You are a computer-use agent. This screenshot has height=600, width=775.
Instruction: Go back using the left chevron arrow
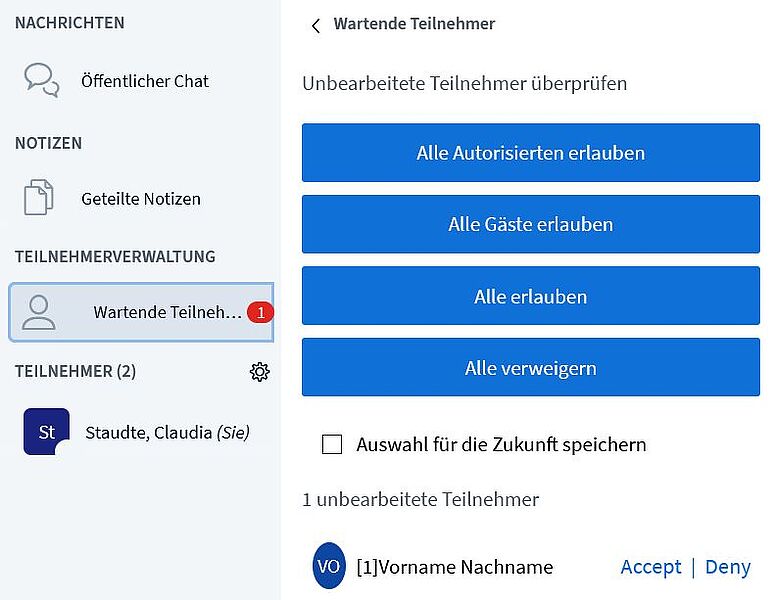tap(316, 25)
